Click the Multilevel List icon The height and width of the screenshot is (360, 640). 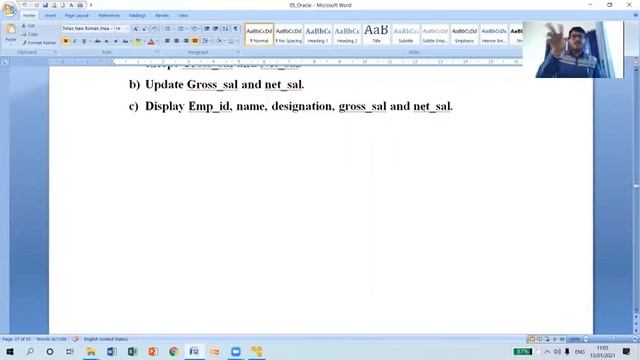click(194, 29)
